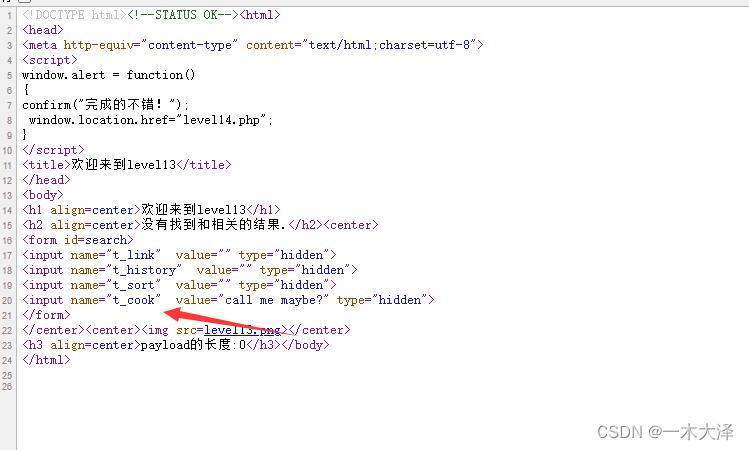This screenshot has width=749, height=450.
Task: Click the input name t_sort line
Action: [179, 285]
